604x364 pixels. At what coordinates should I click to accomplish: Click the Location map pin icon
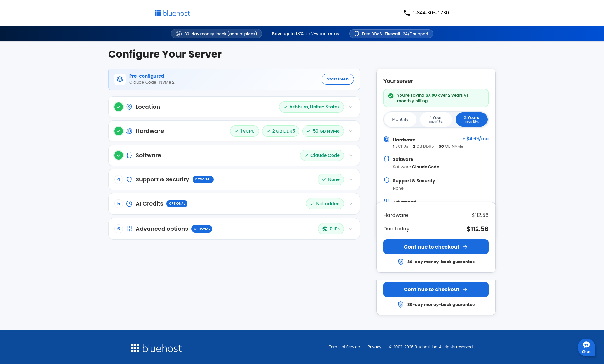129,107
